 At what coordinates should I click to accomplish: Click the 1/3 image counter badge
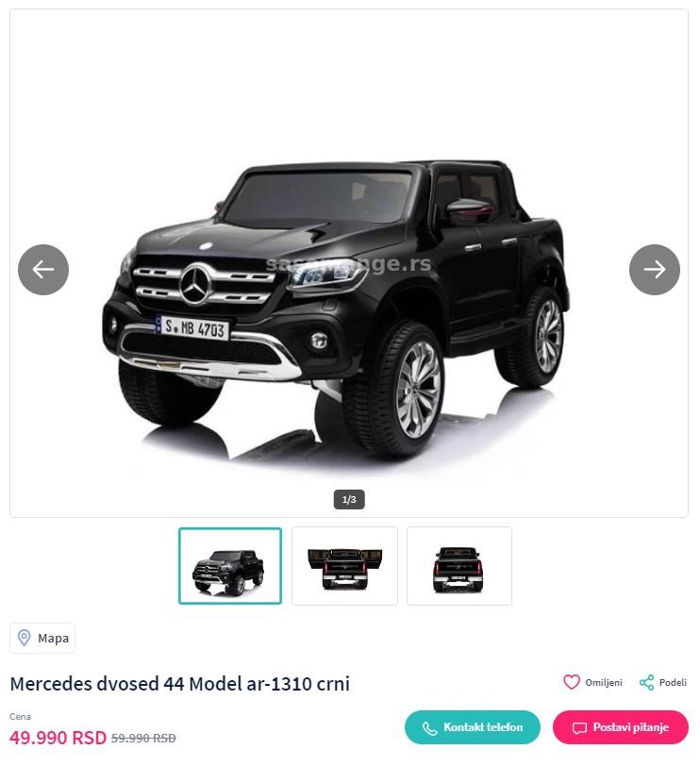tap(349, 499)
